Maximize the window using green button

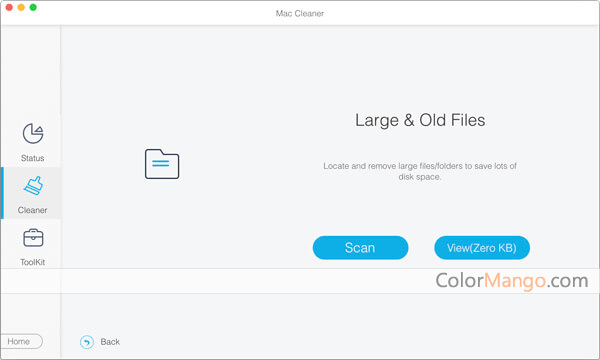click(x=33, y=7)
